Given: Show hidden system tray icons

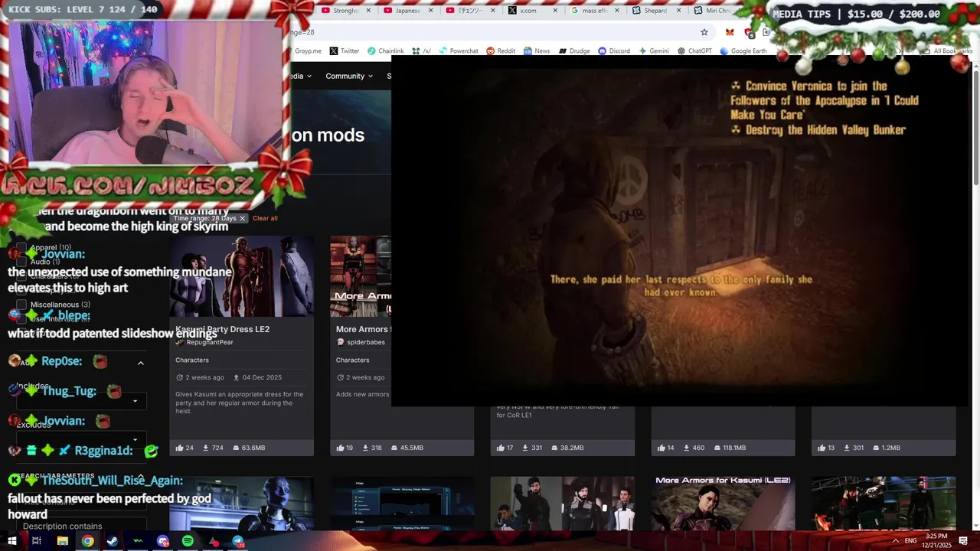Looking at the screenshot, I should [895, 541].
